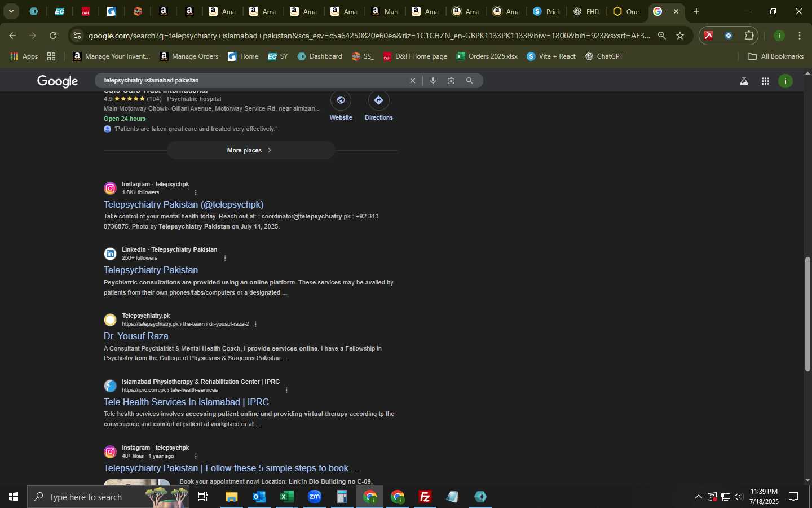
Task: Open Telepsychiatry Pakistan (@telepsychpk) result
Action: tap(183, 204)
